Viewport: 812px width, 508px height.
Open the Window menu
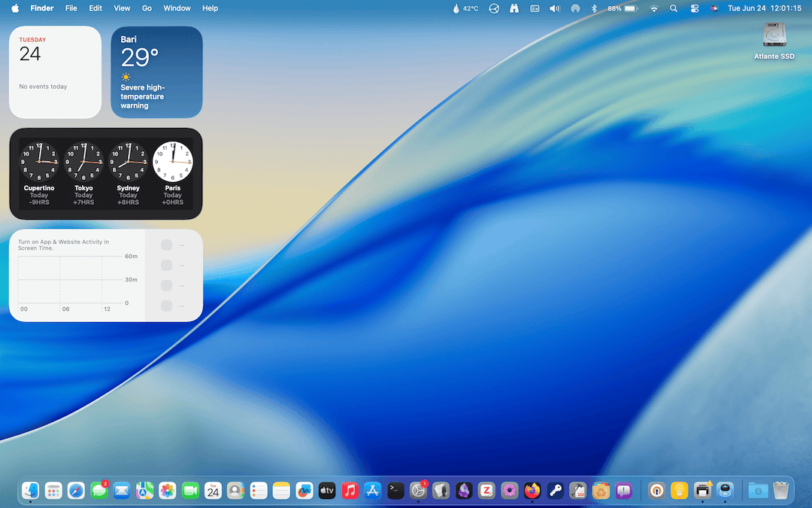click(x=177, y=8)
